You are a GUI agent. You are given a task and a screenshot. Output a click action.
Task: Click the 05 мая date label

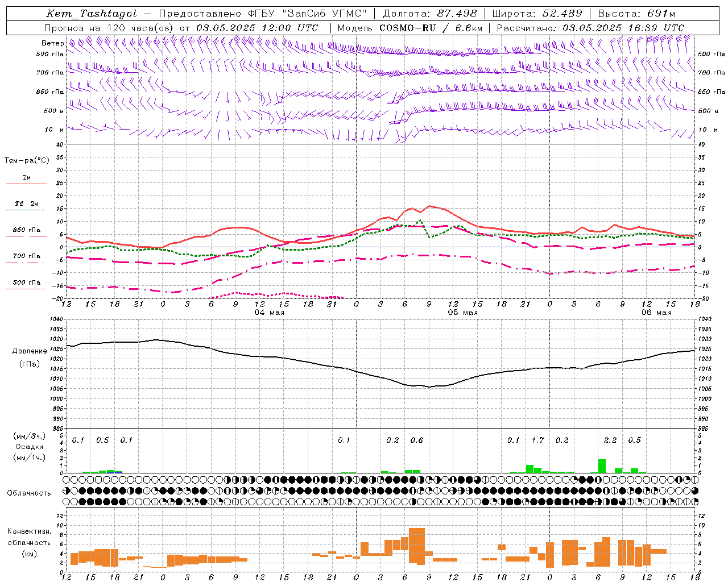pos(463,313)
